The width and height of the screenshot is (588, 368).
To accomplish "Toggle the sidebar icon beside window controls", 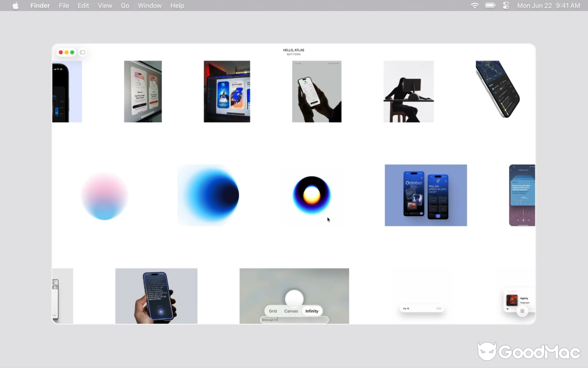I will click(83, 52).
